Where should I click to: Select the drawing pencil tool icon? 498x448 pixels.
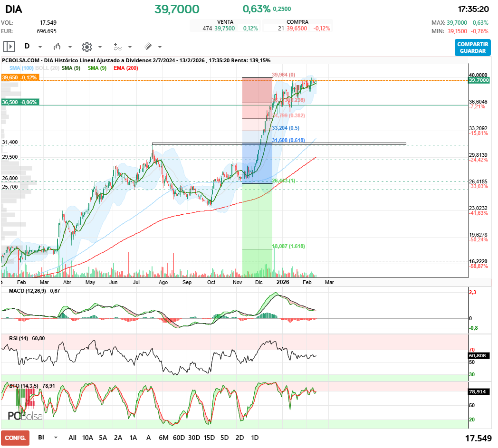148,47
